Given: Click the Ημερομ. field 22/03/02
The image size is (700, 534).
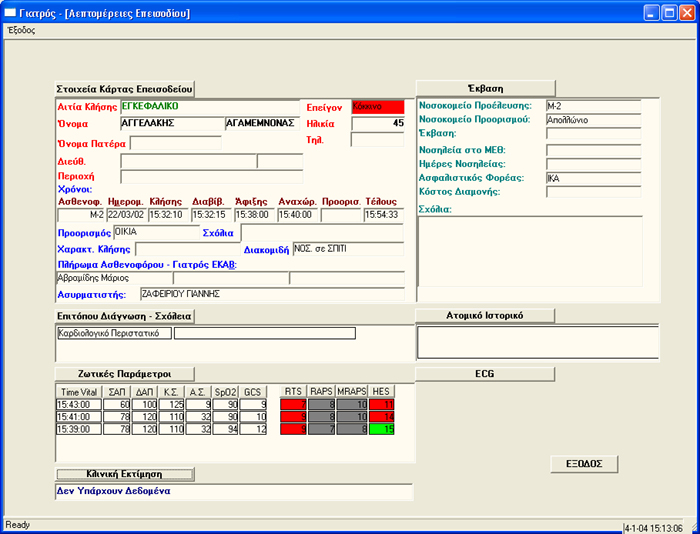Looking at the screenshot, I should point(127,215).
